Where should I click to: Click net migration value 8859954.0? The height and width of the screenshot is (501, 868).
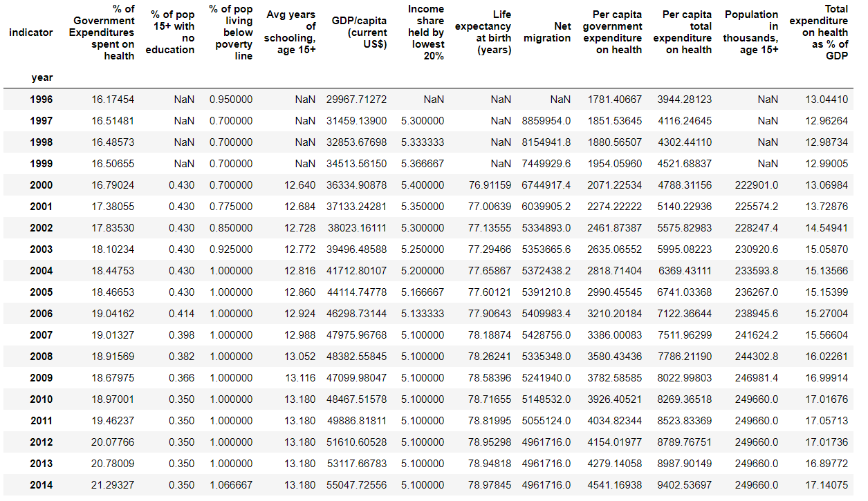click(x=546, y=121)
